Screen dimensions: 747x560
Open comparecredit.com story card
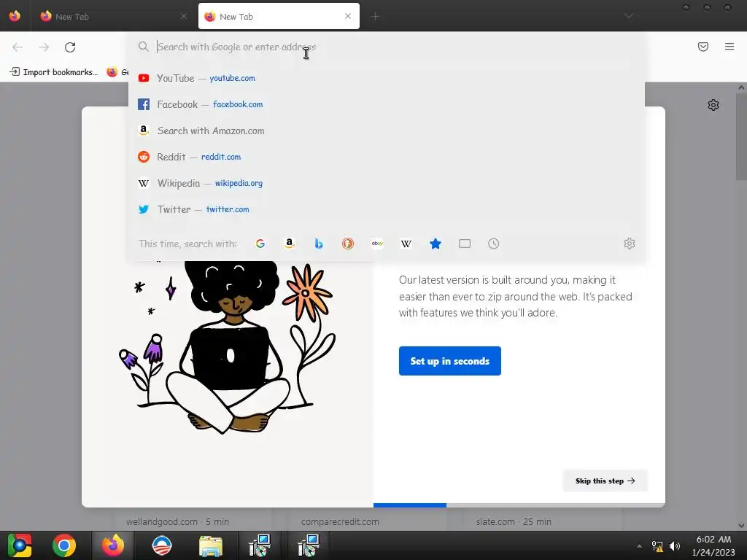point(367,521)
